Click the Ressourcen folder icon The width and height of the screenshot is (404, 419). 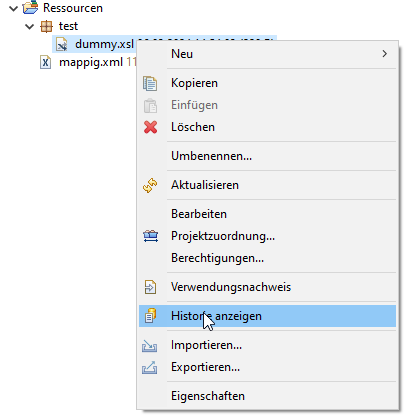(30, 7)
